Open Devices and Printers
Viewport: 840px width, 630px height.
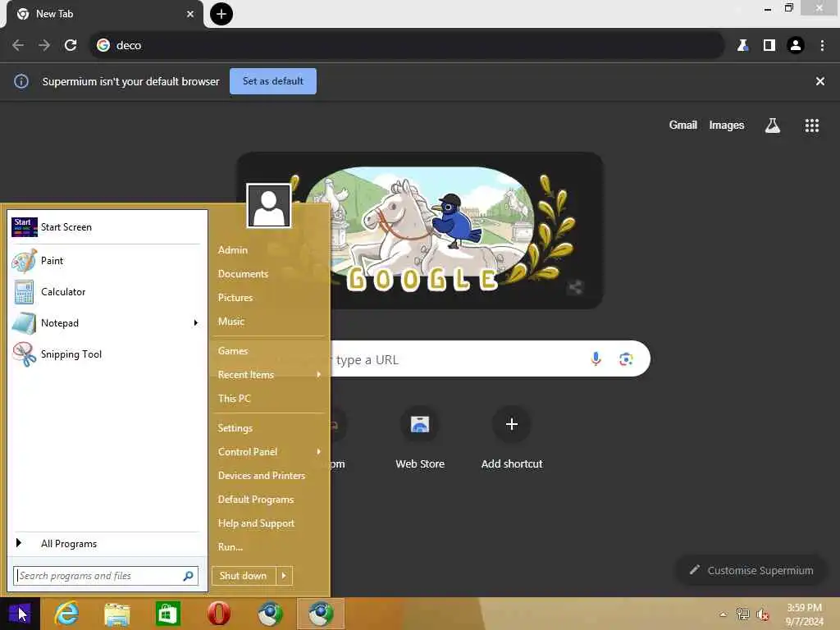tap(262, 476)
